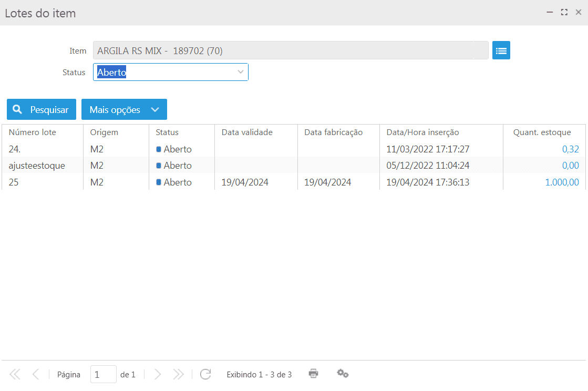The width and height of the screenshot is (588, 391).
Task: Open the Mais opções dropdown
Action: point(124,109)
